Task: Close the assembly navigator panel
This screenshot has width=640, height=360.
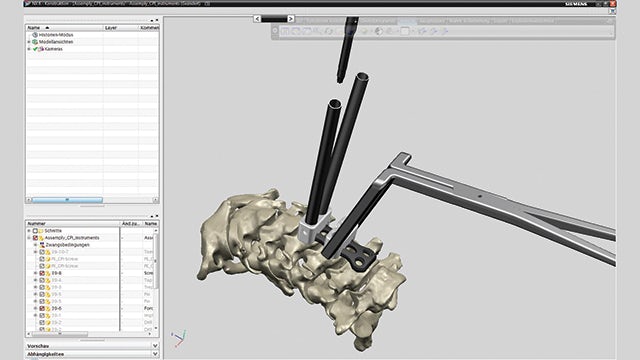Action: coord(157,216)
